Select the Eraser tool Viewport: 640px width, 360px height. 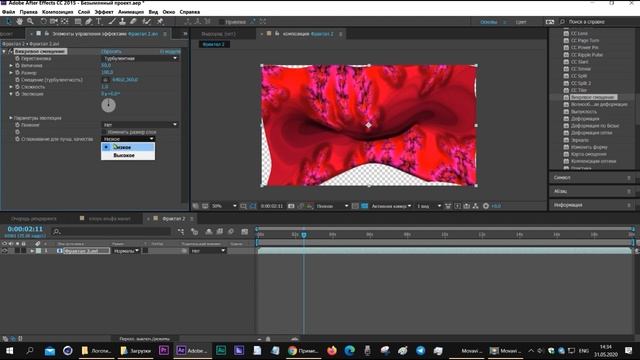click(133, 21)
